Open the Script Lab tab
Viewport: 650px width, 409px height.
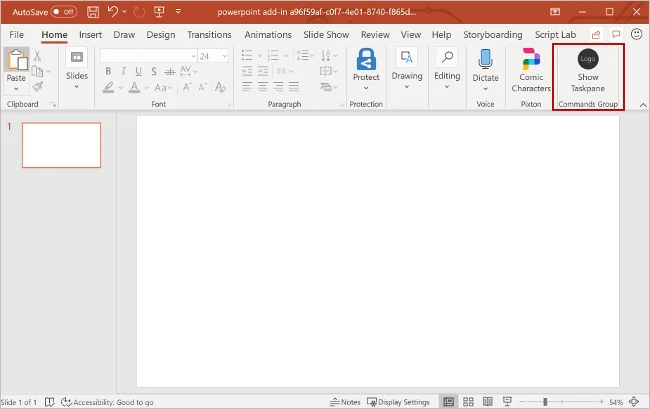[x=555, y=35]
